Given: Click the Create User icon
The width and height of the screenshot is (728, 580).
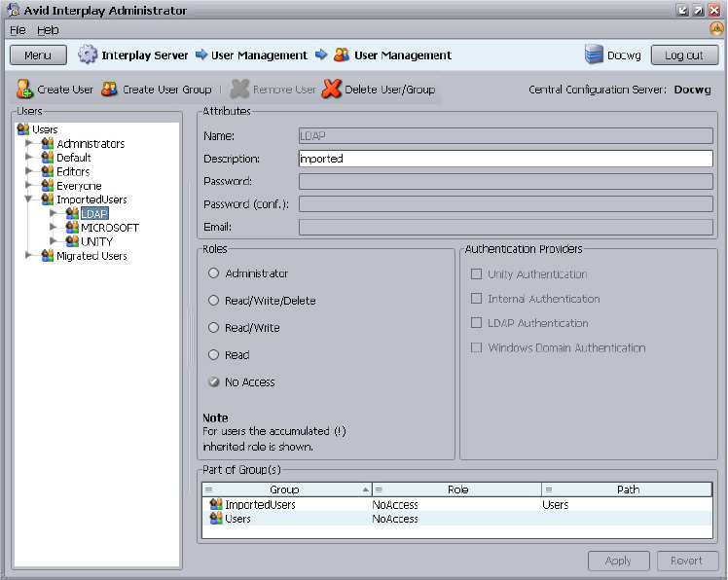Looking at the screenshot, I should [24, 89].
